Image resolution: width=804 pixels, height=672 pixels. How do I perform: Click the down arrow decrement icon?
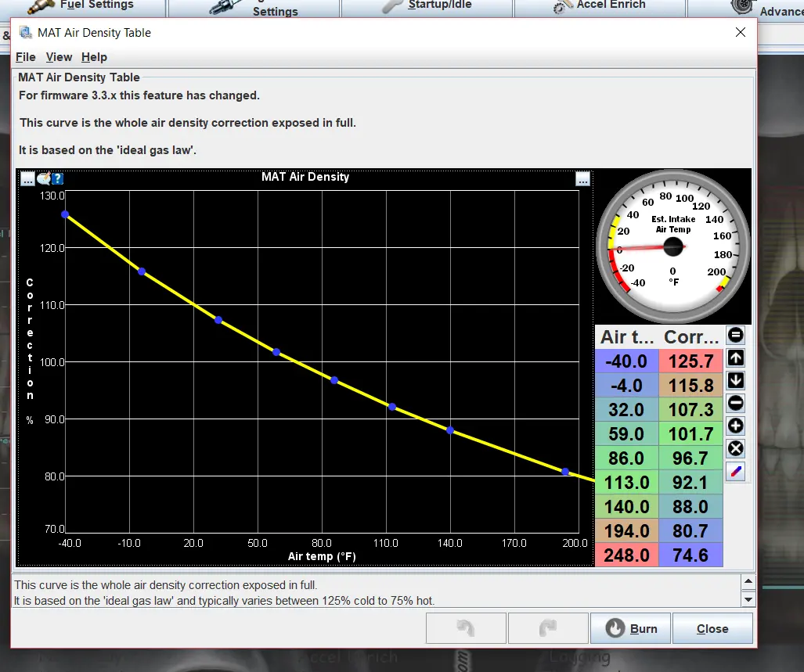click(x=736, y=380)
